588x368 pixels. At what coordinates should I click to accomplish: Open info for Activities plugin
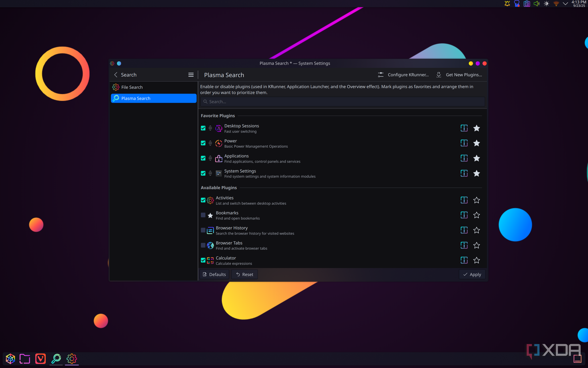click(x=464, y=200)
